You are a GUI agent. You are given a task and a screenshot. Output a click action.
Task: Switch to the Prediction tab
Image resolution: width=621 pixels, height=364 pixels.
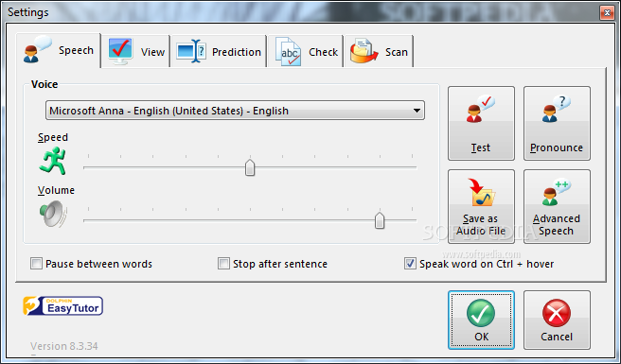(x=219, y=52)
